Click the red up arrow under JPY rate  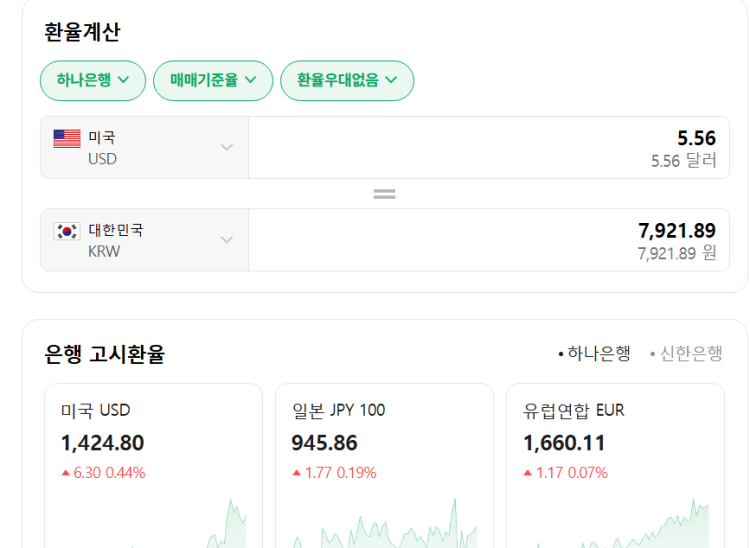[297, 473]
